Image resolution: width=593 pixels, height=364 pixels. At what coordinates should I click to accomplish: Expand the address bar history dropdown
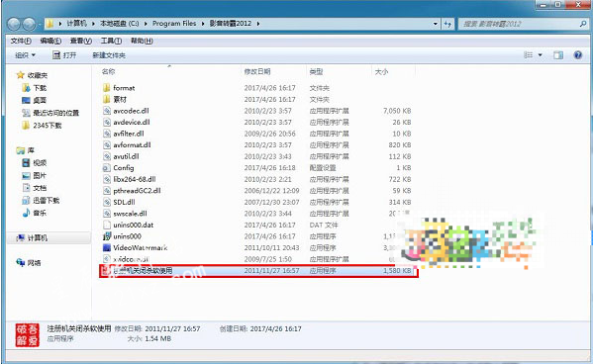point(436,24)
